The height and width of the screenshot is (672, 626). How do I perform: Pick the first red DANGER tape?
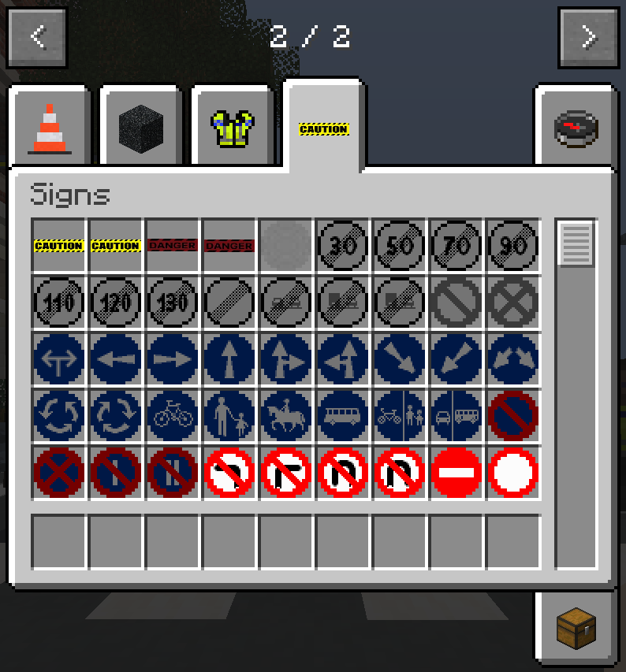pos(173,246)
